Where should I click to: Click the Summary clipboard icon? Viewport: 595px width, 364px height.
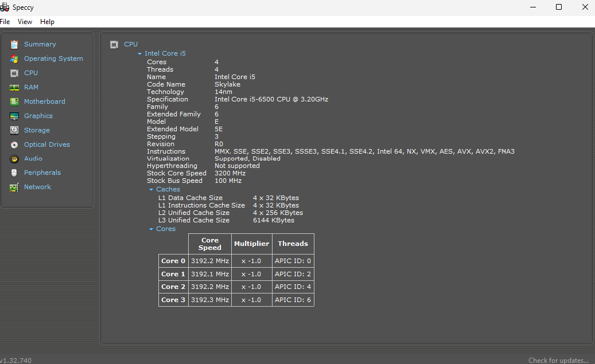point(14,44)
